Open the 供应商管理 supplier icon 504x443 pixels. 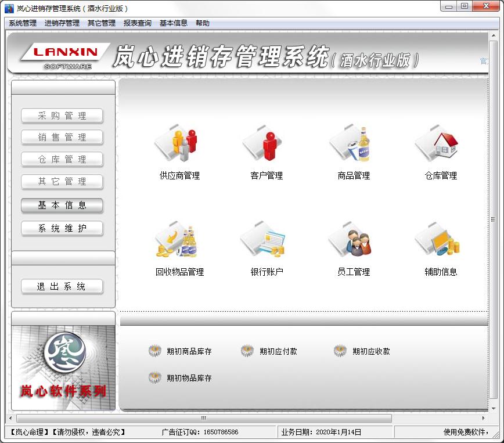point(177,143)
